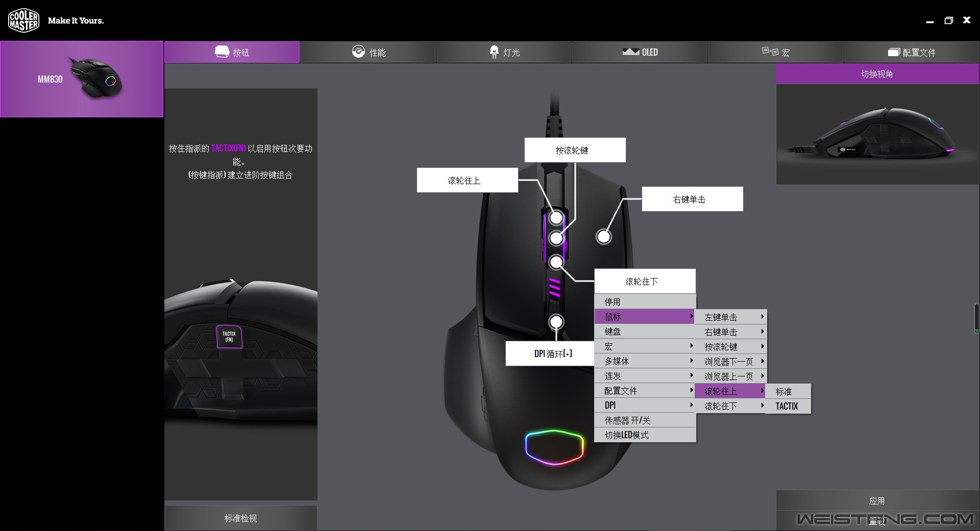Choose 切换LED模式 menu entry
The image size is (980, 531).
point(645,435)
